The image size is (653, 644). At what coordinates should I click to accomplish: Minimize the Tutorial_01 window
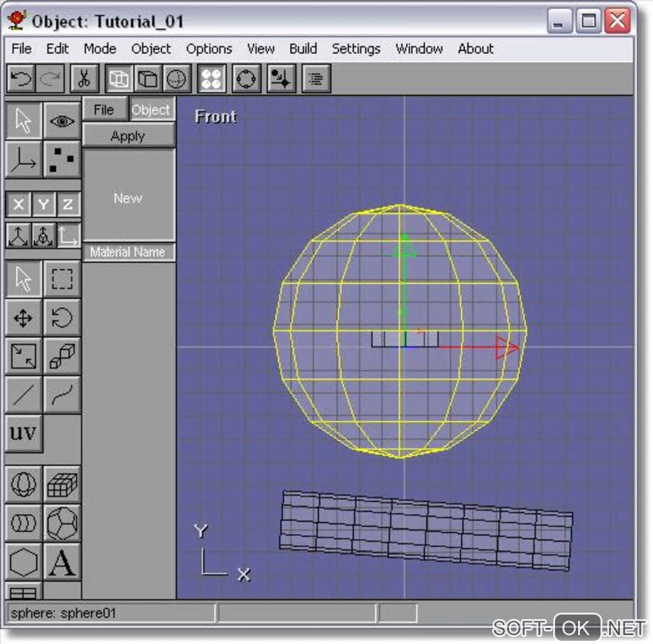point(559,21)
